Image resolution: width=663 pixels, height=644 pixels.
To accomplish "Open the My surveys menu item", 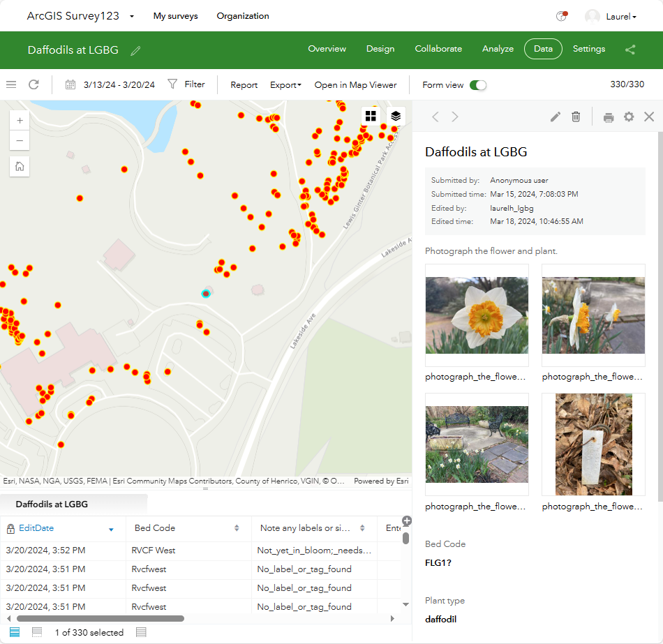I will [x=175, y=15].
